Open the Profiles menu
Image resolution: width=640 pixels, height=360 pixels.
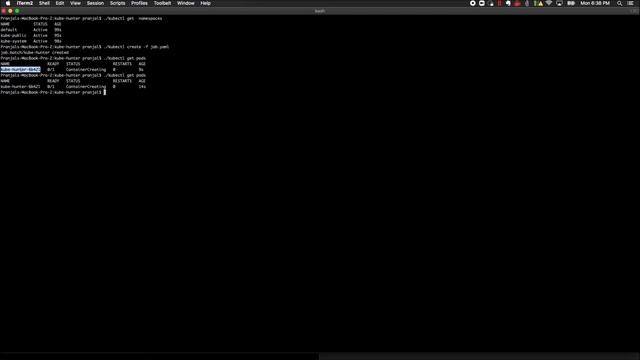point(139,3)
